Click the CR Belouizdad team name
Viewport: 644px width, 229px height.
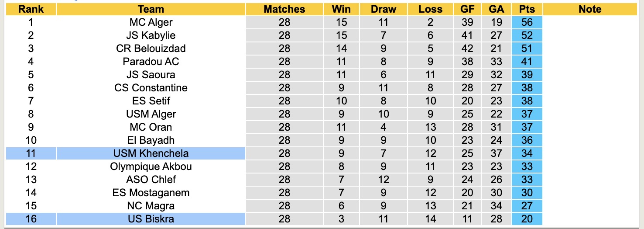click(x=151, y=49)
